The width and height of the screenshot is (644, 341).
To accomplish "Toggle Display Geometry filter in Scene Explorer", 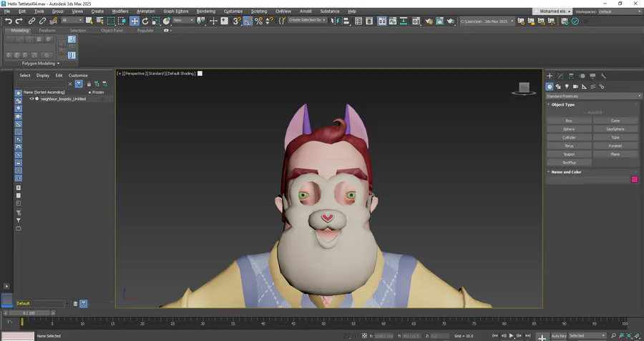I will [x=19, y=93].
